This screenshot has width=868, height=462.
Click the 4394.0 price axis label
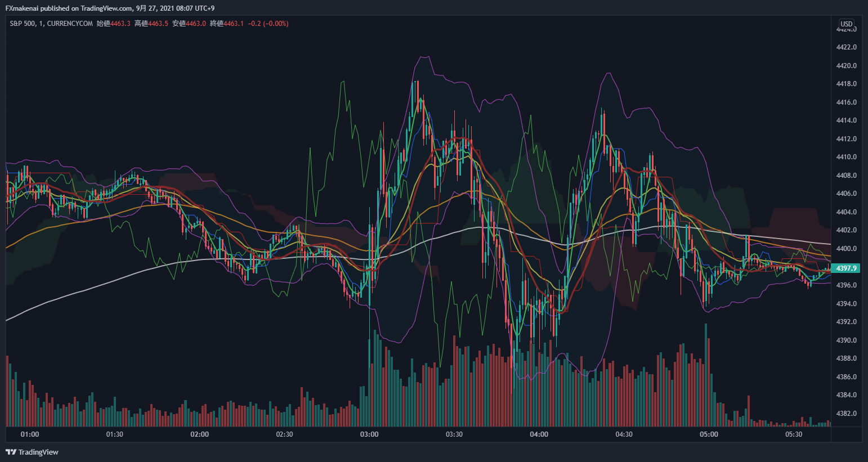[x=846, y=304]
